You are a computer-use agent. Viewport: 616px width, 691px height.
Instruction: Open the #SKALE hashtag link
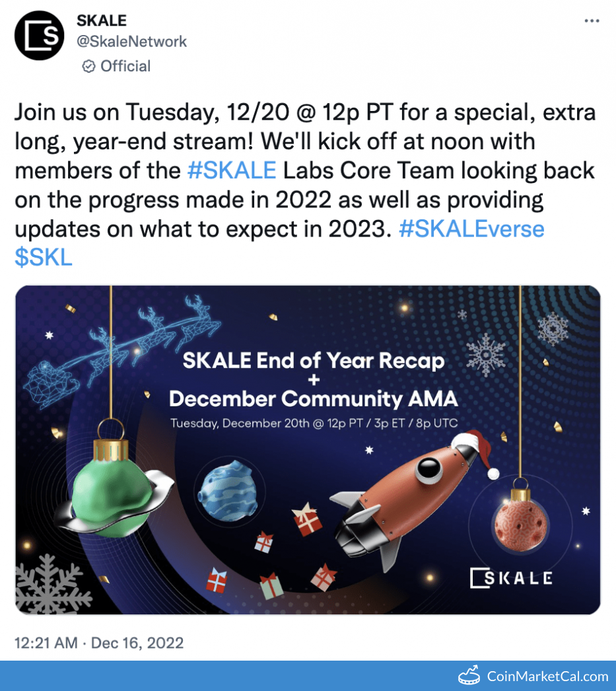231,170
